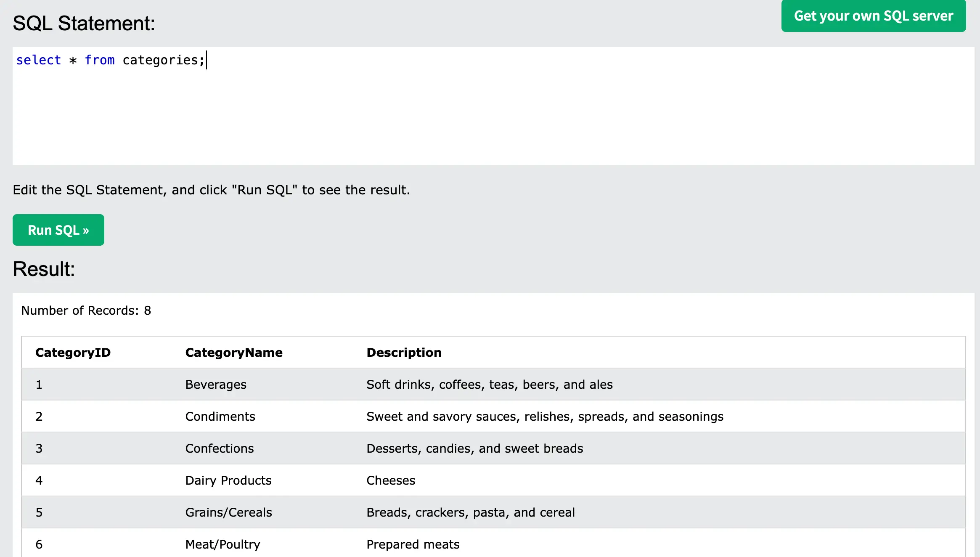Click the Run SQL button

[58, 230]
